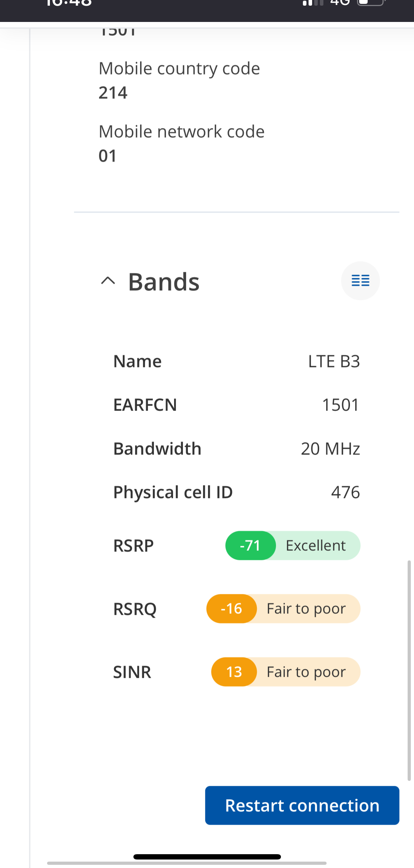Collapse the Bands section chevron

[x=108, y=281]
